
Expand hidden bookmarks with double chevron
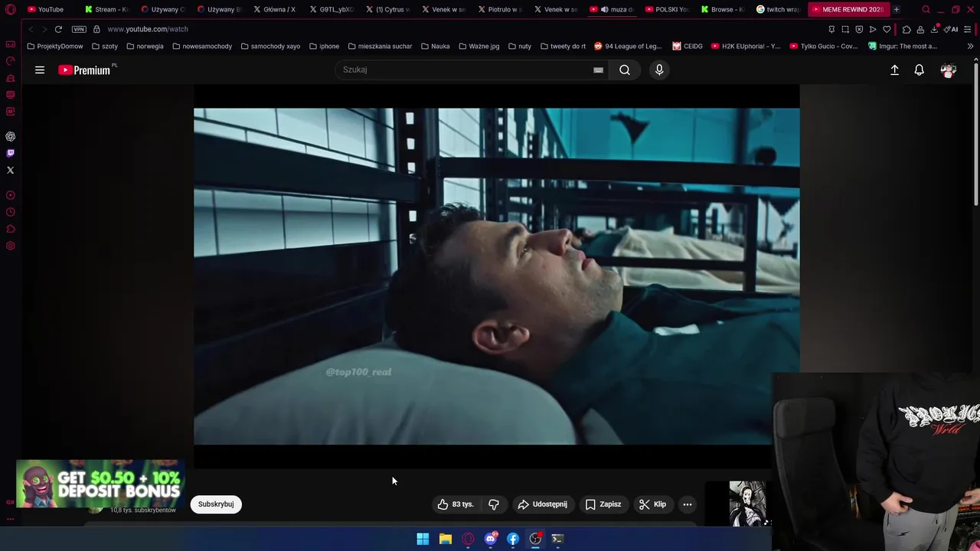pos(970,46)
